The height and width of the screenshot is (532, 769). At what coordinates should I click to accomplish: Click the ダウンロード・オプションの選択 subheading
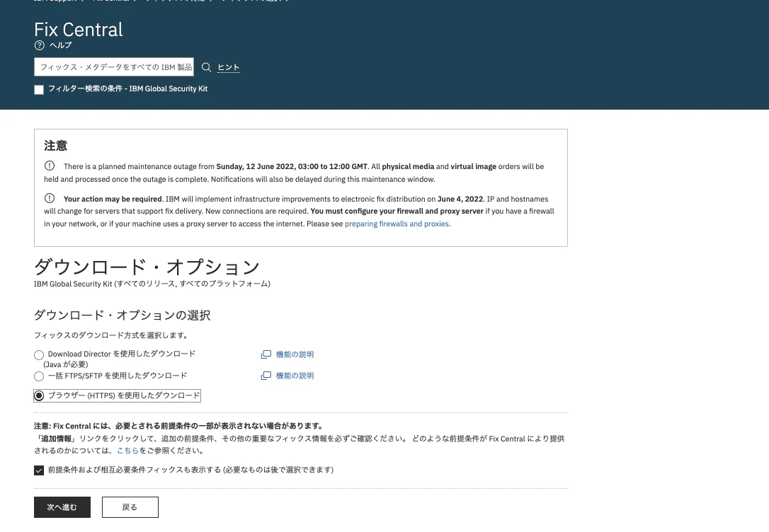122,315
